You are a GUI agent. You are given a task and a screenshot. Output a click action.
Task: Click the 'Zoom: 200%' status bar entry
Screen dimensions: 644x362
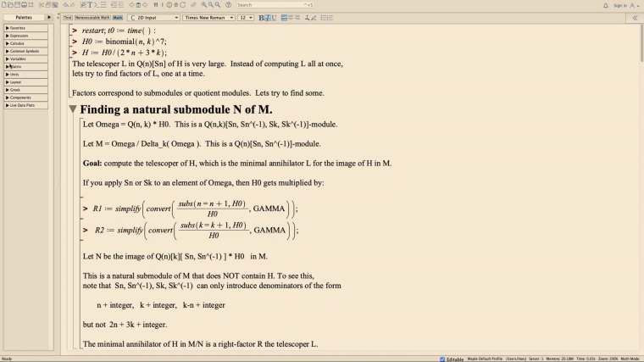point(608,359)
